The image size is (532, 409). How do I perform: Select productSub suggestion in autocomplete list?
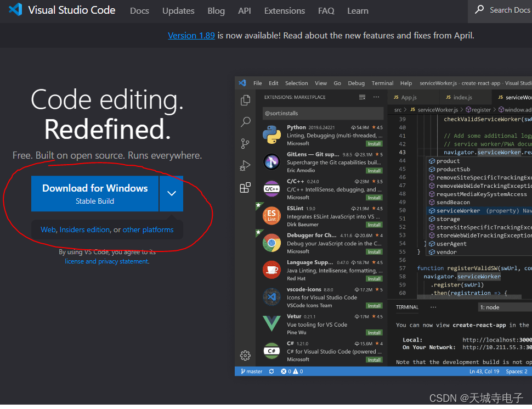click(479, 169)
